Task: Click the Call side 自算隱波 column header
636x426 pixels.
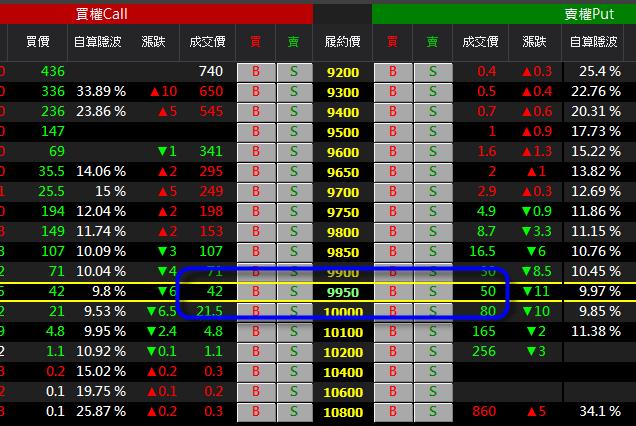Action: pos(98,42)
